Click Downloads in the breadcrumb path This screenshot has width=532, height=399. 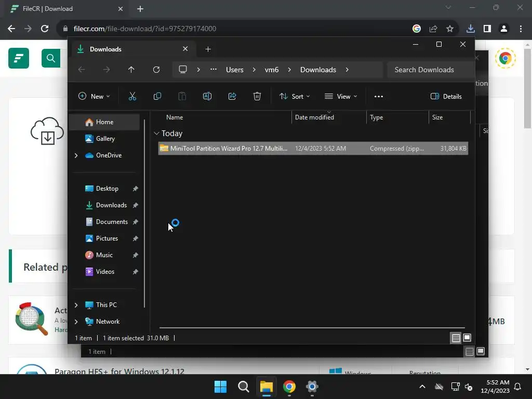tap(318, 70)
